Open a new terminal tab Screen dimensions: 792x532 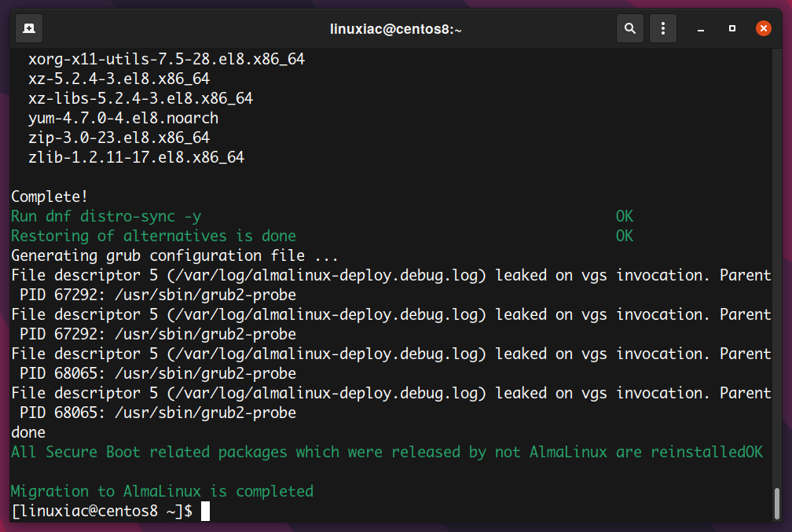pos(29,28)
